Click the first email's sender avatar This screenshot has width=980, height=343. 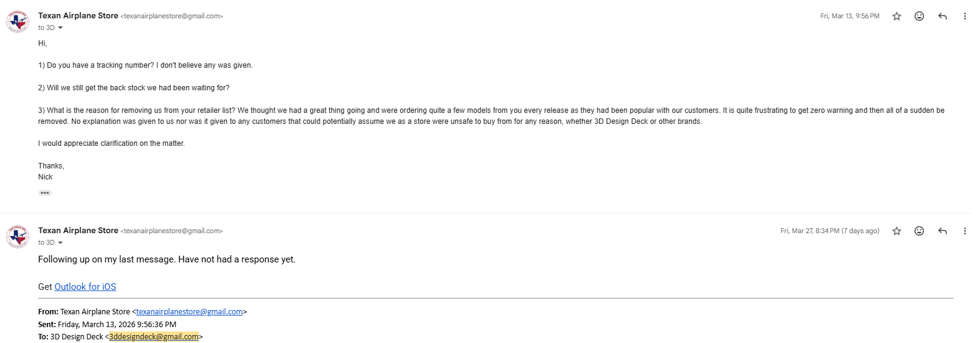18,22
